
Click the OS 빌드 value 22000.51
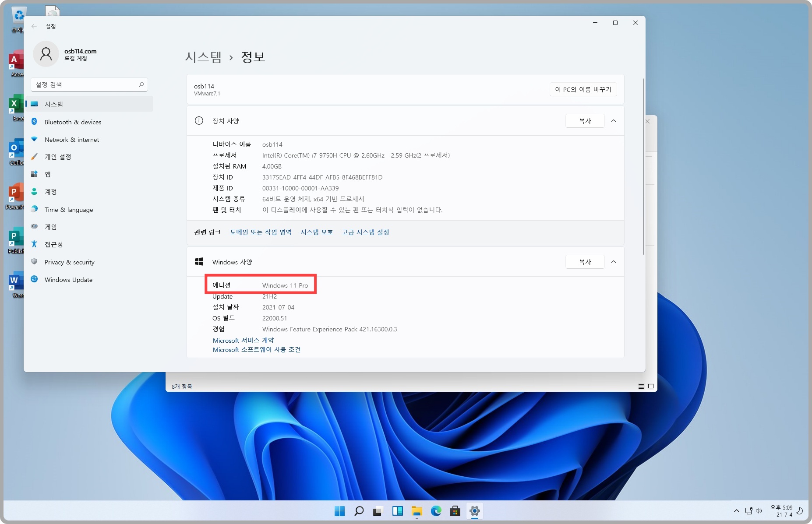point(275,318)
